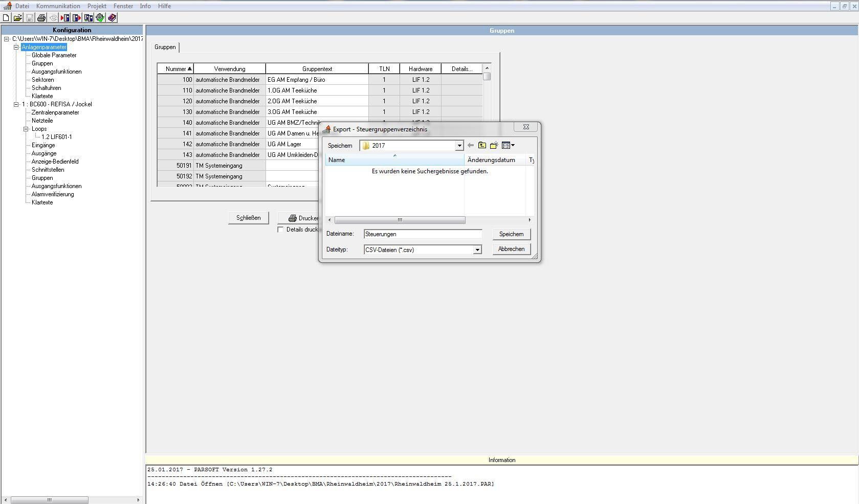Sort by the Nummer column header
The width and height of the screenshot is (859, 504).
pyautogui.click(x=175, y=69)
